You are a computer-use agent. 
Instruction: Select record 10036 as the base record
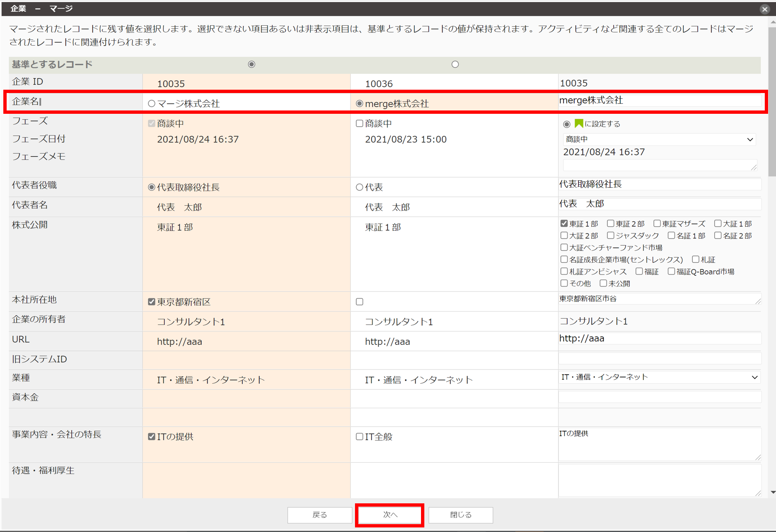coord(455,64)
